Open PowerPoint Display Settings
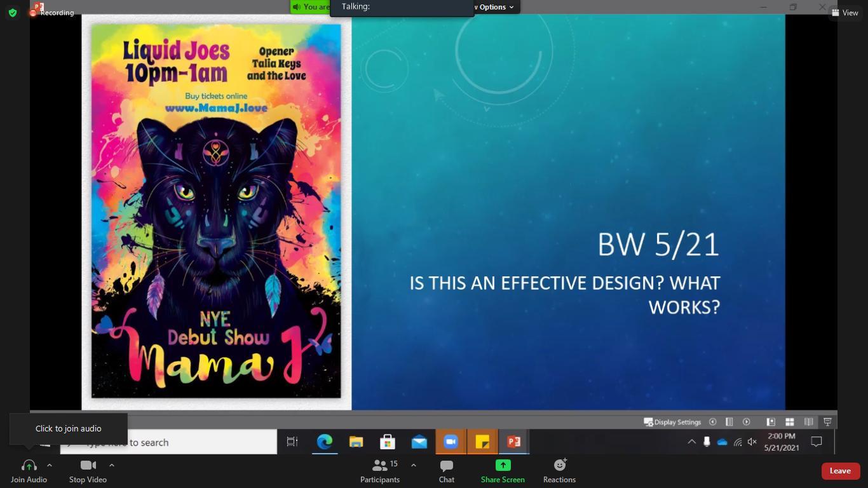This screenshot has width=868, height=488. [x=672, y=422]
